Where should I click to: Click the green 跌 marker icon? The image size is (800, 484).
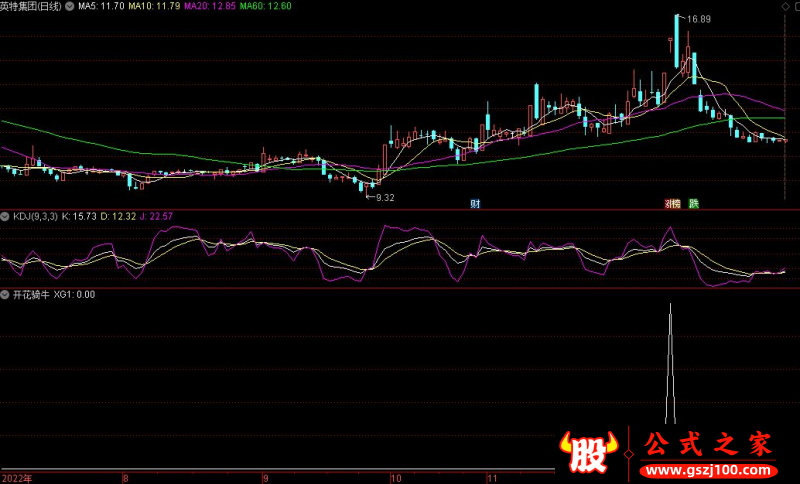693,204
